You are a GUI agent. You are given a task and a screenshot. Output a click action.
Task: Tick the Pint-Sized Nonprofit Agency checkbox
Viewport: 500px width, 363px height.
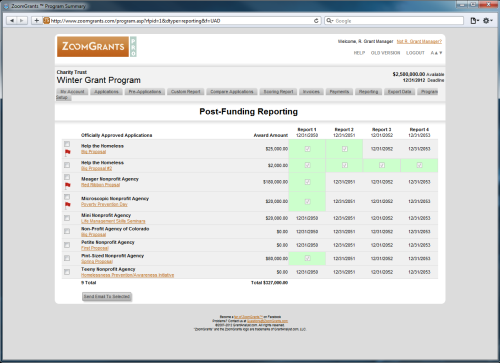tap(67, 258)
